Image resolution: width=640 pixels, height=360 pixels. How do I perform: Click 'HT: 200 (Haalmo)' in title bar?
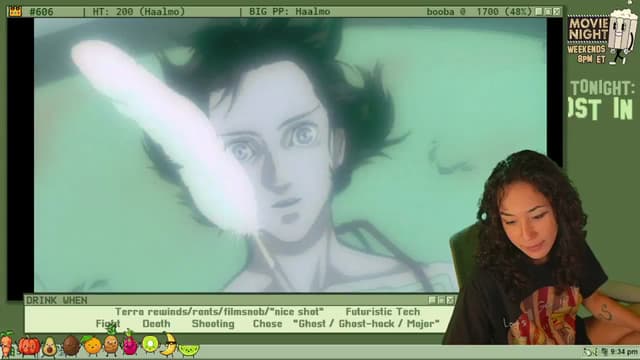tap(138, 12)
